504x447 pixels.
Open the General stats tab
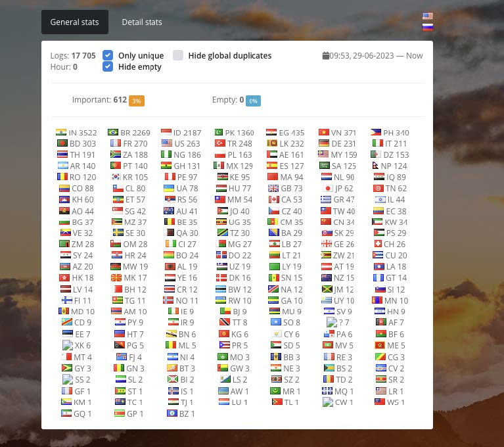[74, 22]
